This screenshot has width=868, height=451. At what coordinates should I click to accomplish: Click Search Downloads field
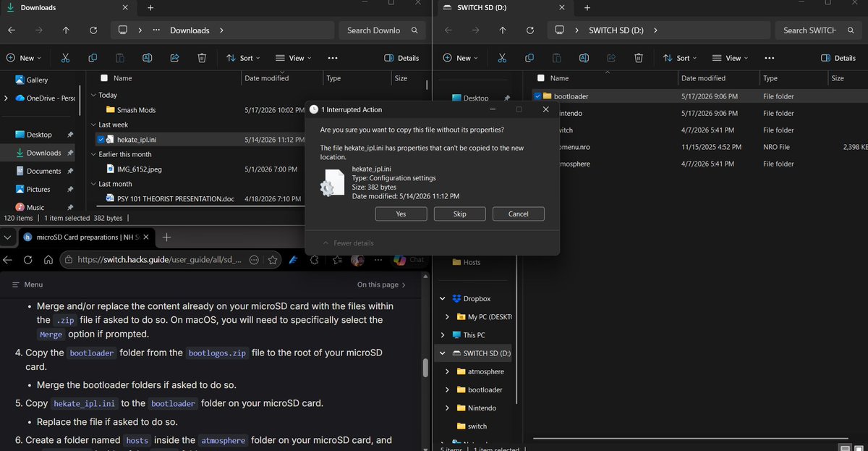381,30
